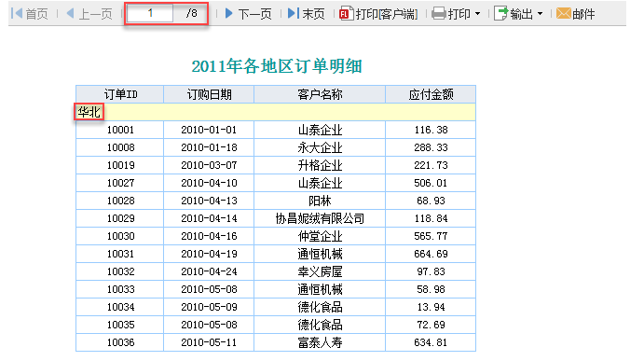Image resolution: width=644 pixels, height=361 pixels.
Task: Click customer 幸义房屋 cell
Action: [320, 271]
